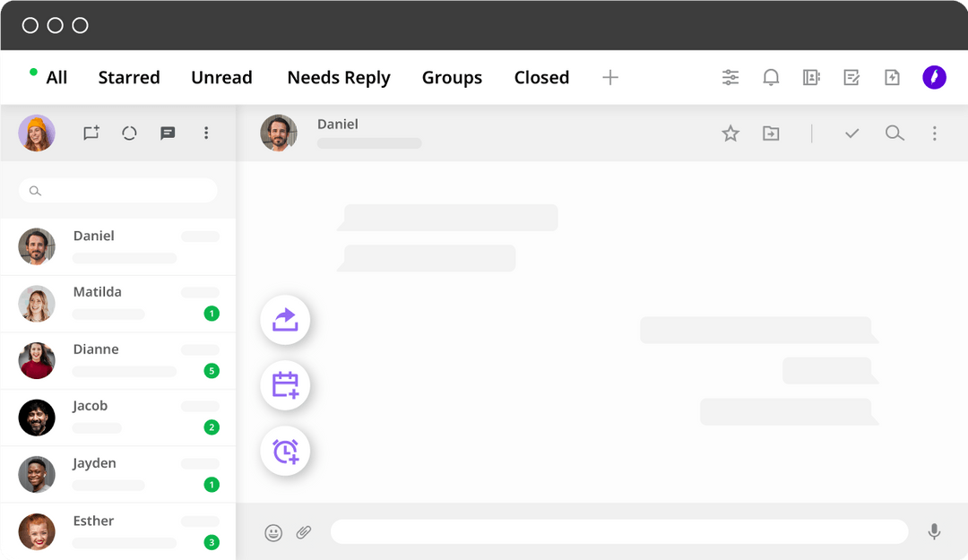Open Jayden's conversation

point(118,475)
